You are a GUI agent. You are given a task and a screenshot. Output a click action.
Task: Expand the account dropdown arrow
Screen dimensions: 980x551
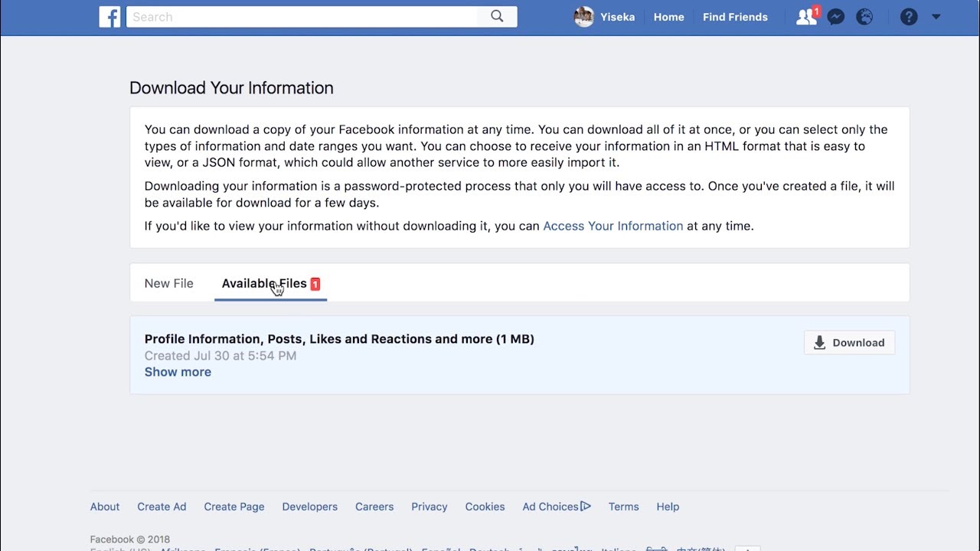pyautogui.click(x=936, y=17)
